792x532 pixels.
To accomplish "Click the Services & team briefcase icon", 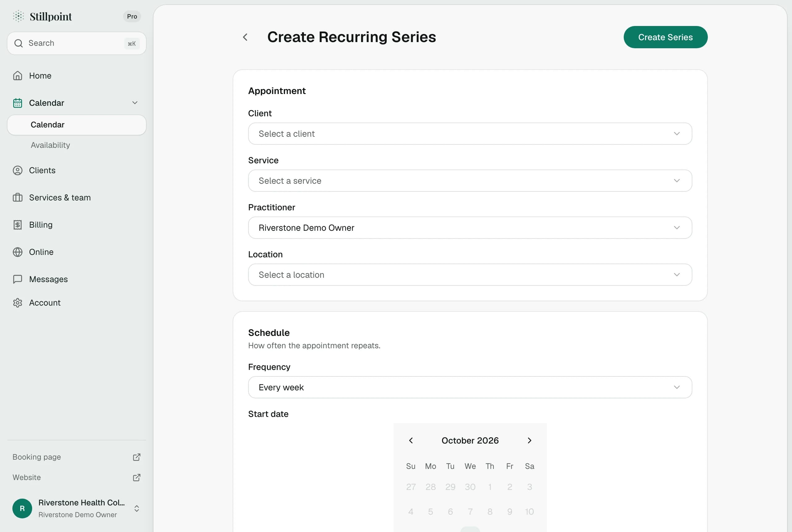I will tap(18, 197).
